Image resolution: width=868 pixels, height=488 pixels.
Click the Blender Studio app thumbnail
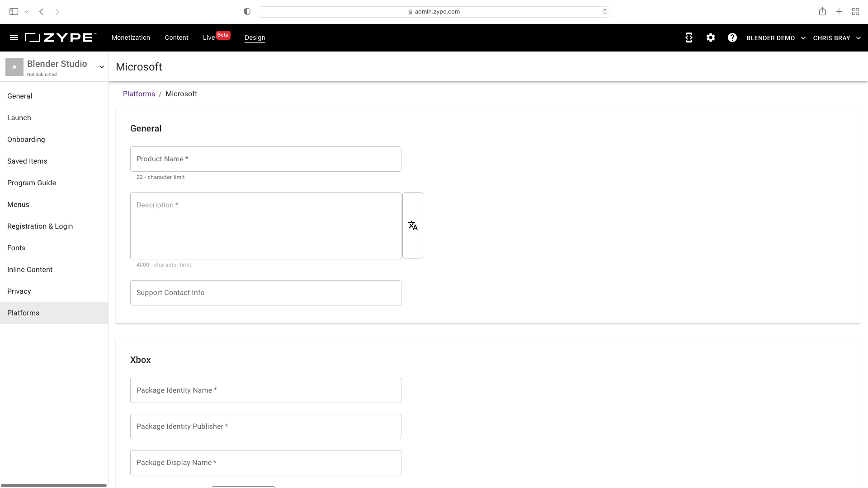pyautogui.click(x=14, y=67)
